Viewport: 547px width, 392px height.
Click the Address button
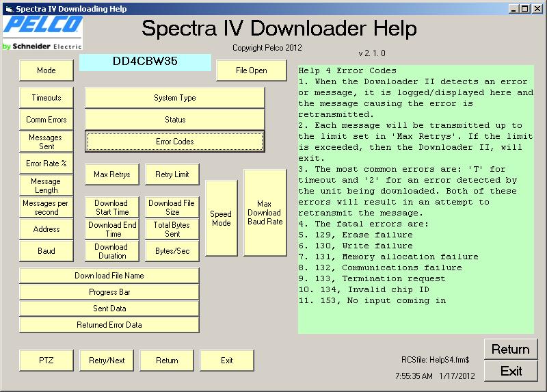pyautogui.click(x=46, y=229)
